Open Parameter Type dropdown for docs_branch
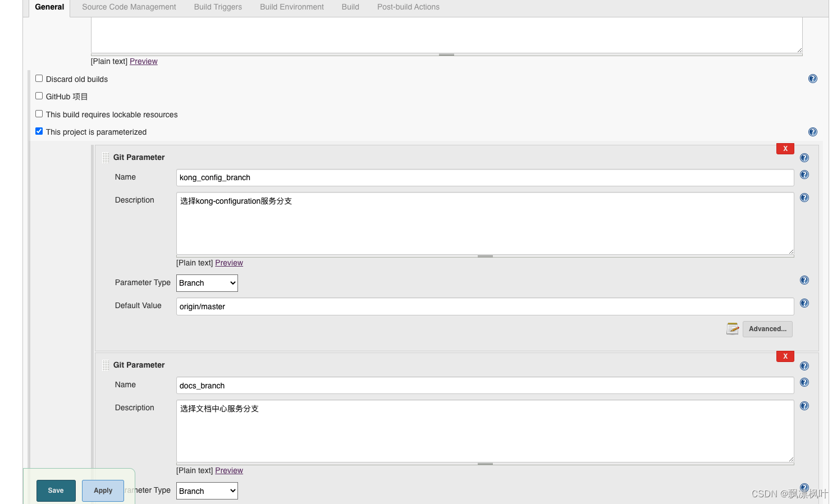 click(207, 491)
